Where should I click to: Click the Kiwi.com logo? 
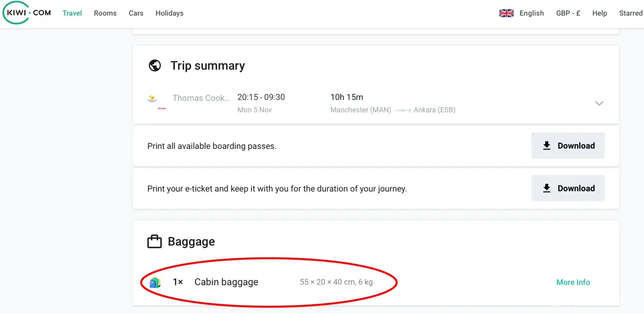pos(27,13)
